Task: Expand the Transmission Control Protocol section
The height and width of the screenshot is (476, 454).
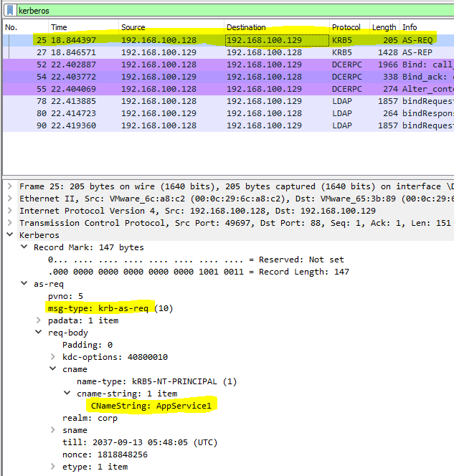Action: (x=9, y=223)
